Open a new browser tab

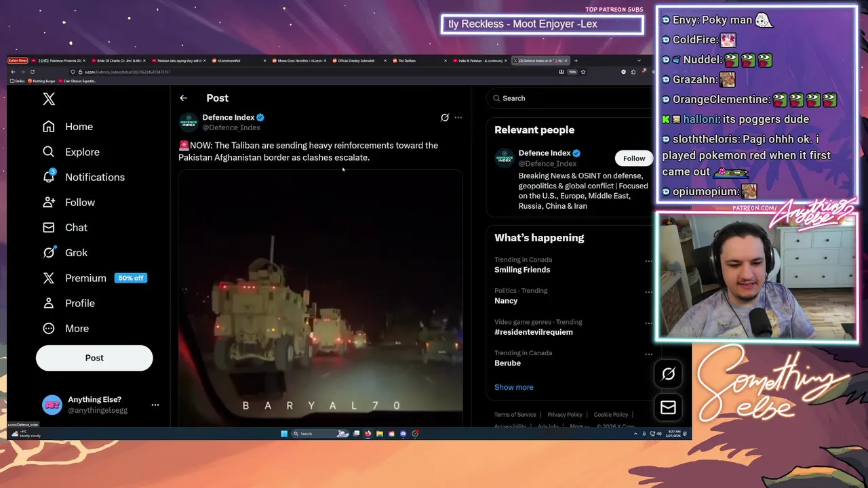click(x=576, y=60)
